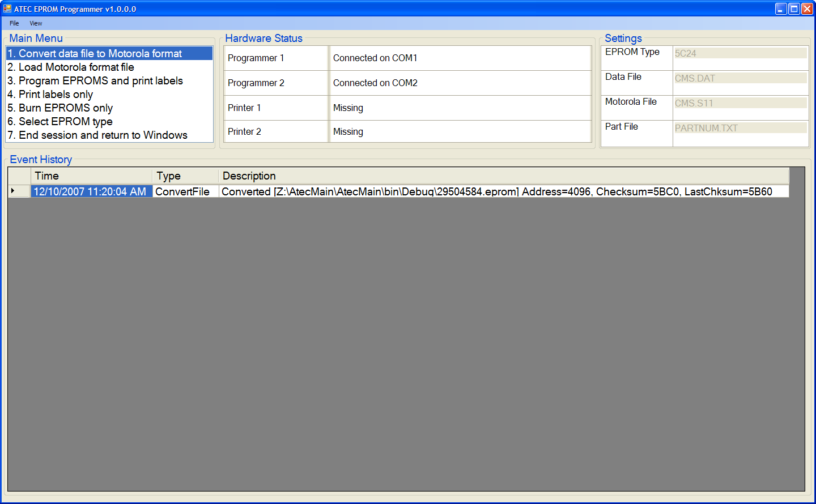Choose Load Motorola format file option
The image size is (816, 504).
tap(109, 67)
